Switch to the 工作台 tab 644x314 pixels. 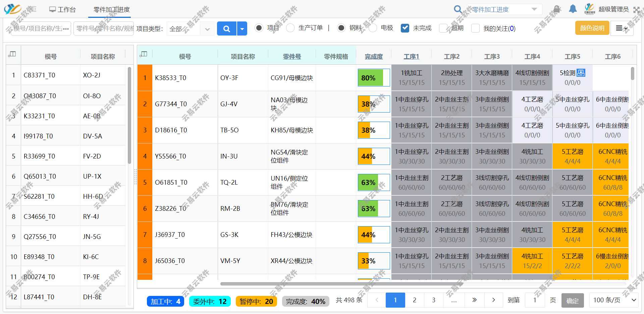click(62, 10)
